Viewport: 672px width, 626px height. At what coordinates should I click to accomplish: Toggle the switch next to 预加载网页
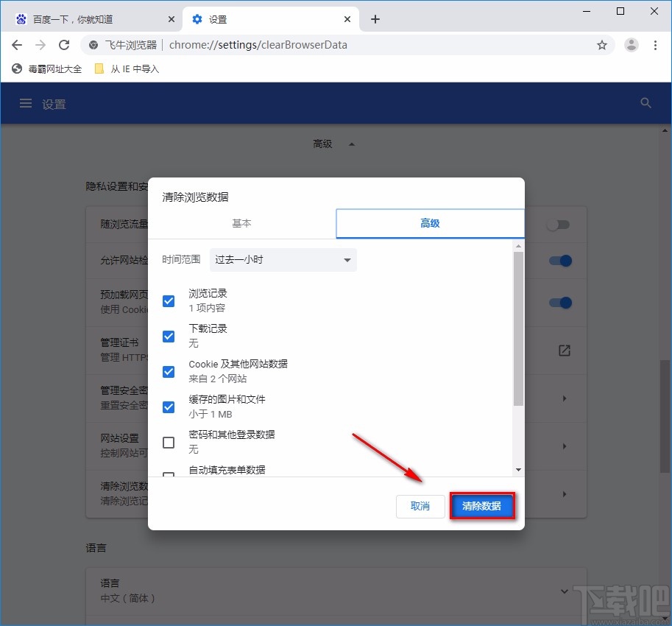coord(560,302)
